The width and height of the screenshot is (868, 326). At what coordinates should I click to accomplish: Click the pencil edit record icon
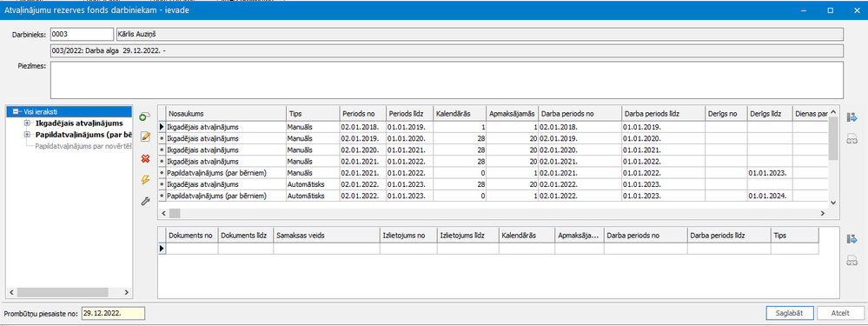(146, 136)
